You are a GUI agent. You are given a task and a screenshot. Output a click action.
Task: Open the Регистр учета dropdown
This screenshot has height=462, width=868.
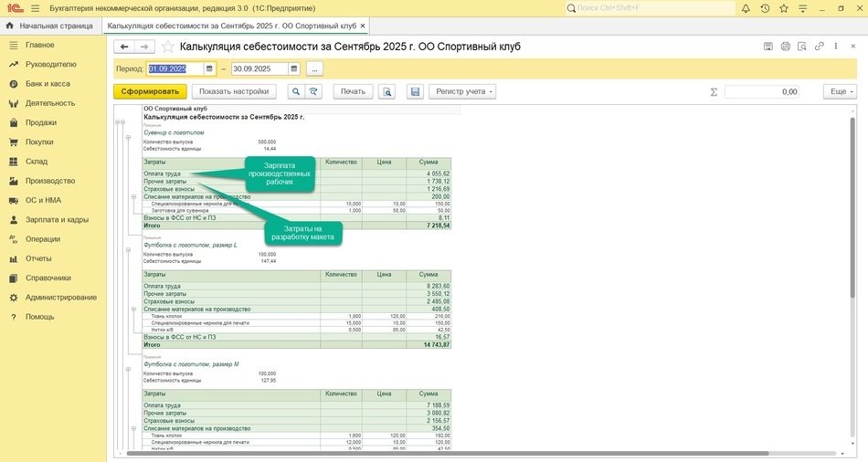coord(464,91)
